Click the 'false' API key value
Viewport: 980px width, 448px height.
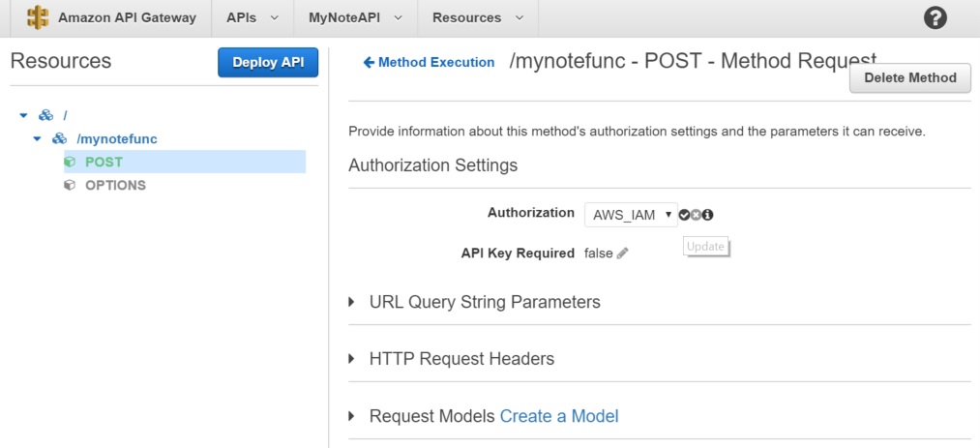pyautogui.click(x=599, y=254)
